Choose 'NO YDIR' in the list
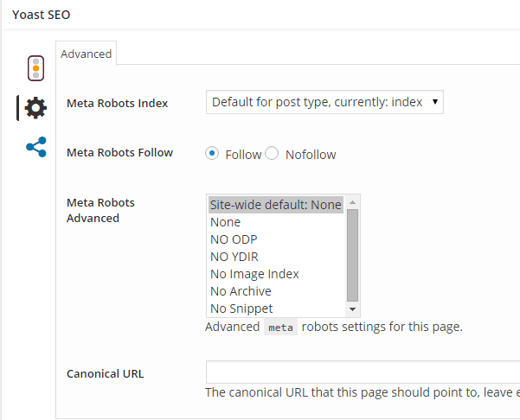520x420 pixels. pyautogui.click(x=234, y=257)
